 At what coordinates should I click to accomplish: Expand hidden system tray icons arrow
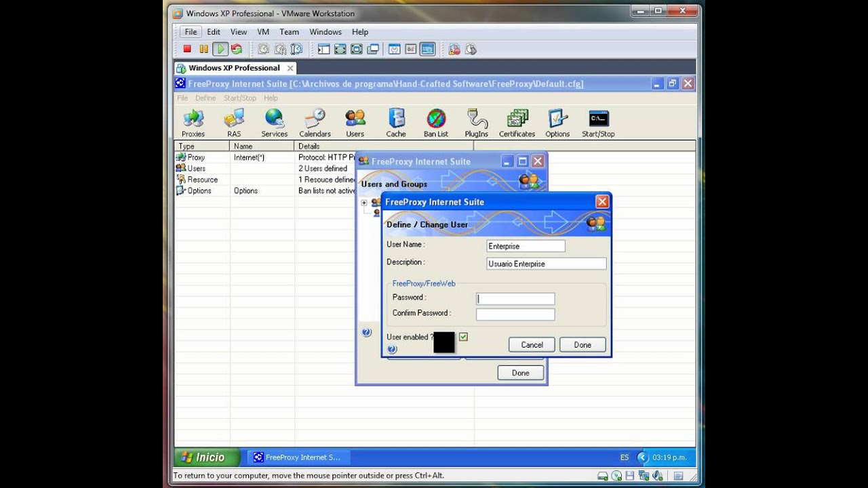tap(642, 457)
